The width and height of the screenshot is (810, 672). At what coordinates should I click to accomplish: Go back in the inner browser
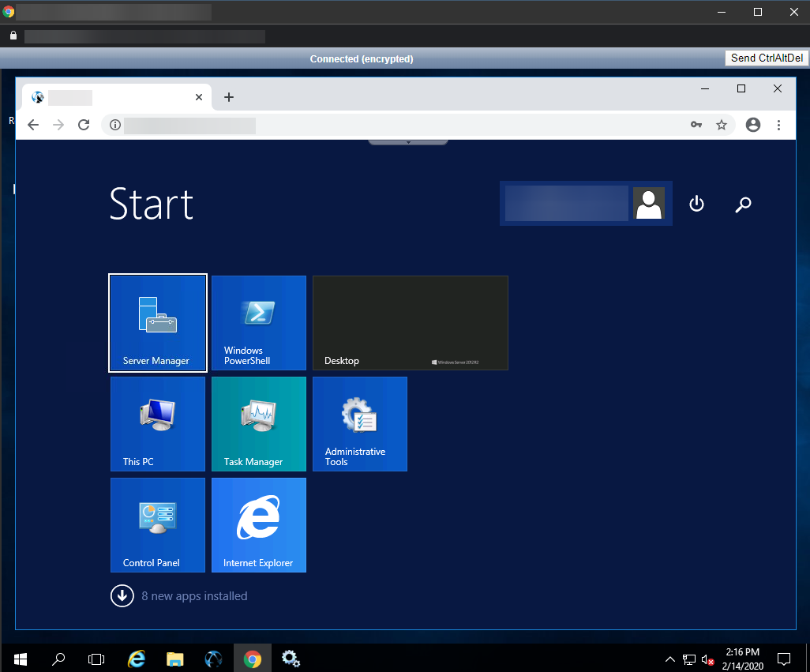tap(33, 125)
